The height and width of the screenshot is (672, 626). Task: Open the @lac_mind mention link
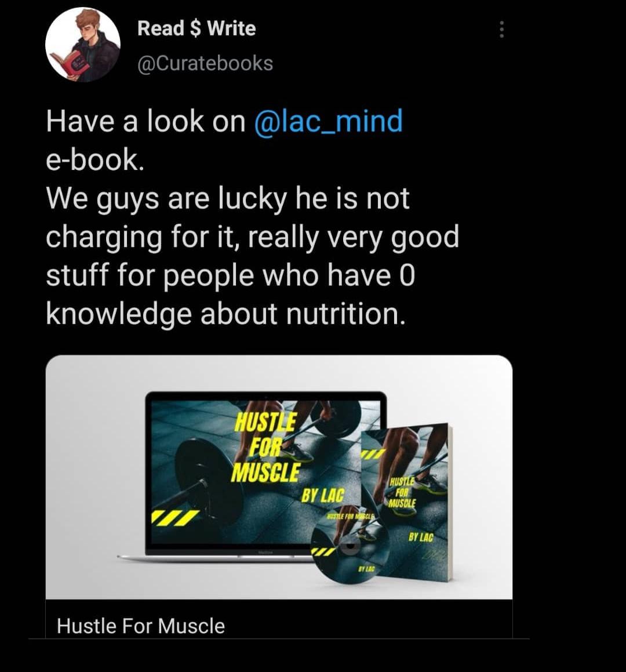[x=329, y=121]
